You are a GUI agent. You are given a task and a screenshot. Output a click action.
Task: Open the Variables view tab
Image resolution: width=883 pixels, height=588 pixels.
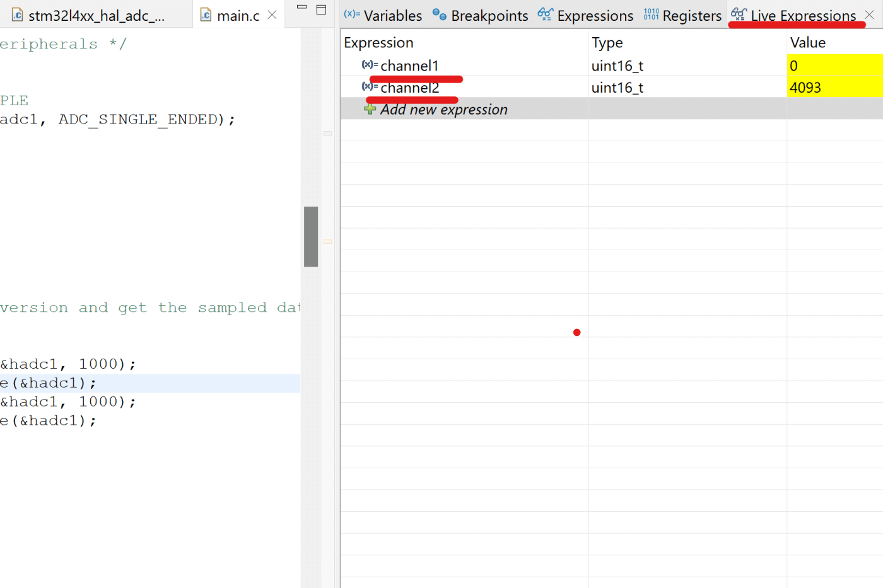point(383,15)
